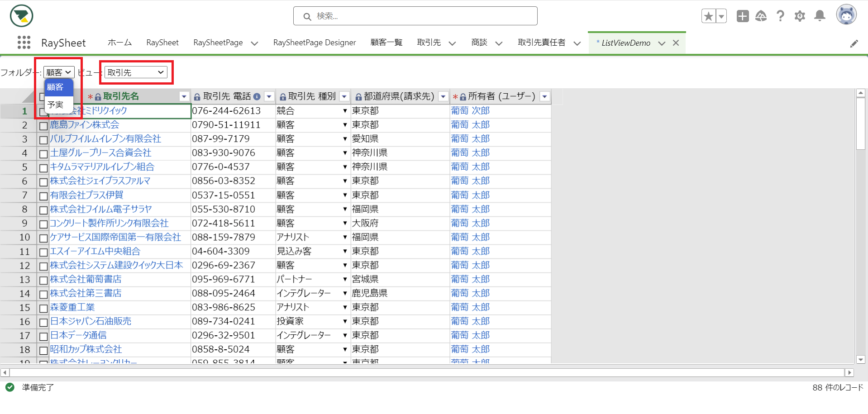Tick checkbox for 有限会社プラス伊賀

coord(43,196)
